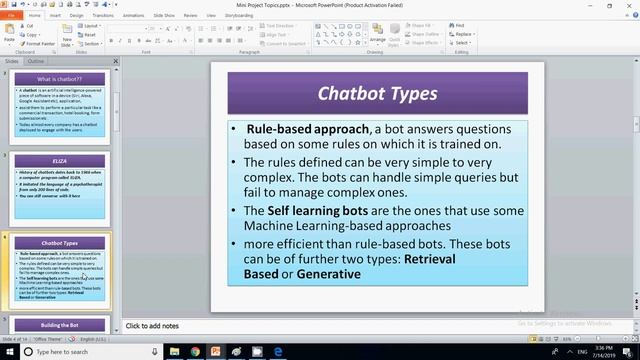Clear all formatting icon
Screen dimensions: 640x360
tap(188, 29)
